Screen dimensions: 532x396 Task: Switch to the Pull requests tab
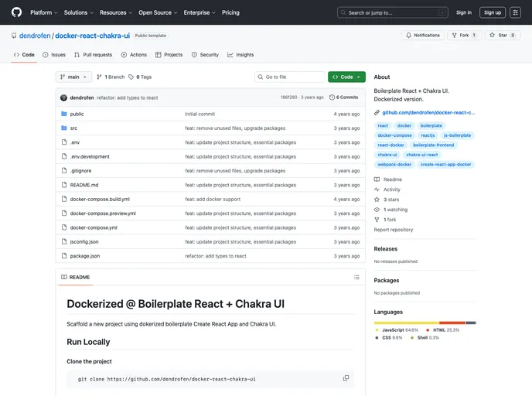tap(93, 55)
